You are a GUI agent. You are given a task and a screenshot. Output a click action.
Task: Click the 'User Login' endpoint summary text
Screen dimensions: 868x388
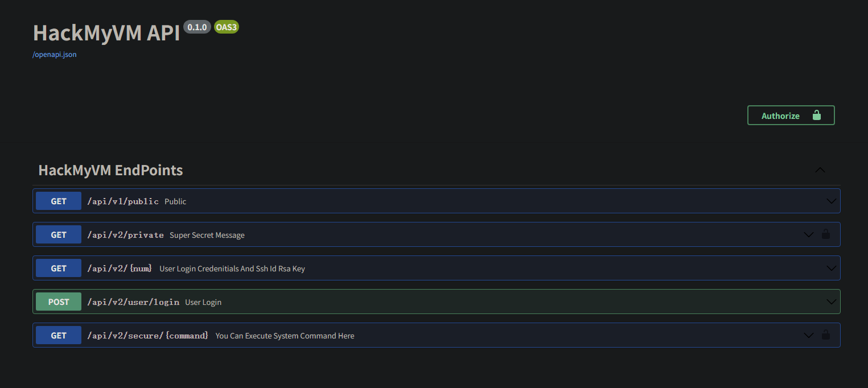tap(203, 302)
